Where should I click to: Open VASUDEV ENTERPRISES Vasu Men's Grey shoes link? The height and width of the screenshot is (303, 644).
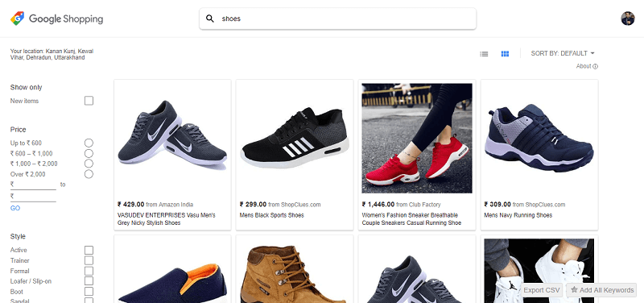[x=167, y=218]
